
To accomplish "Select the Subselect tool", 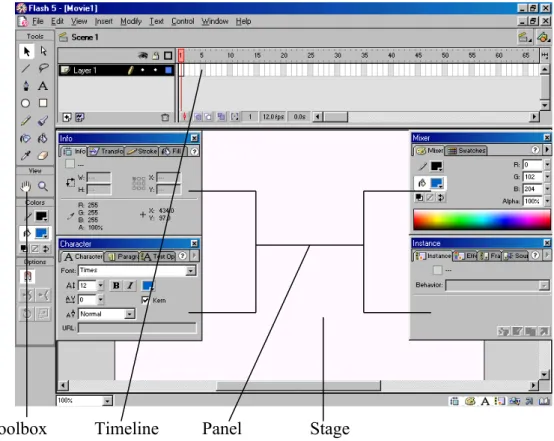I will 43,52.
